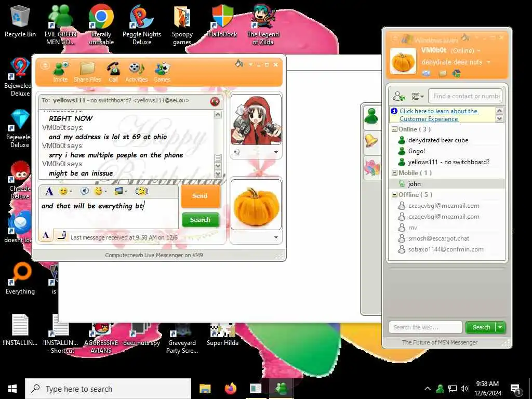
Task: Select contact dehydrated bear cube
Action: click(x=438, y=140)
